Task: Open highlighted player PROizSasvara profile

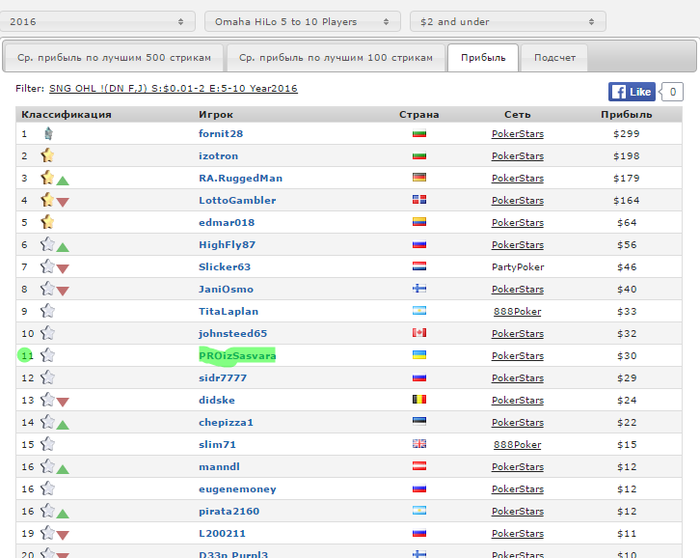Action: pos(237,356)
